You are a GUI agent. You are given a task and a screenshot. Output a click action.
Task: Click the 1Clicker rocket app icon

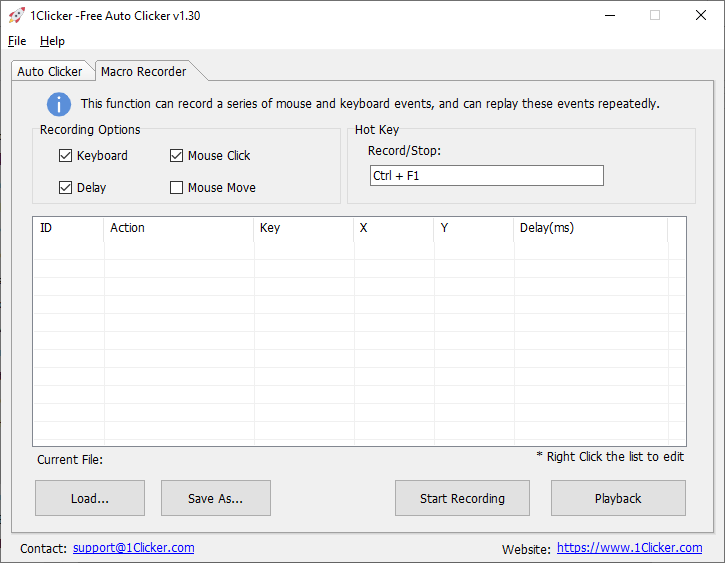[15, 15]
